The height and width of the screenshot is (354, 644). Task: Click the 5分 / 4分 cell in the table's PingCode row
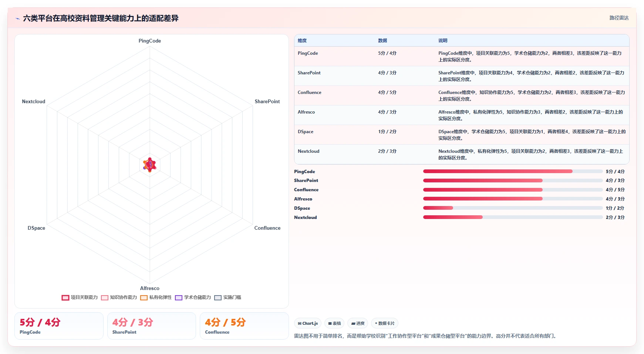tap(387, 53)
